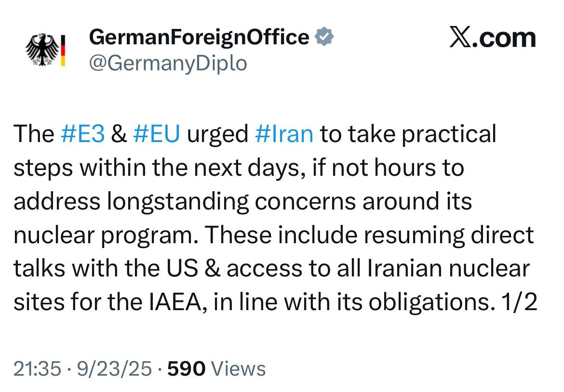
Task: Open the GermanForeignOffice display name
Action: (199, 37)
